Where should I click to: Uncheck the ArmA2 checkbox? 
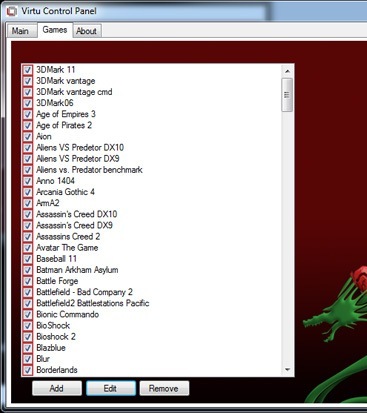pyautogui.click(x=28, y=203)
